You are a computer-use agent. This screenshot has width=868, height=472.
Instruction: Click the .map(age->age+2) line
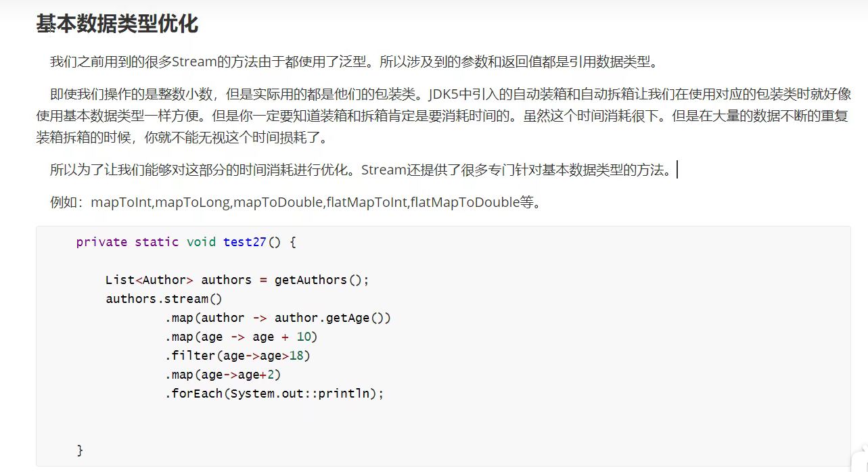(x=223, y=375)
